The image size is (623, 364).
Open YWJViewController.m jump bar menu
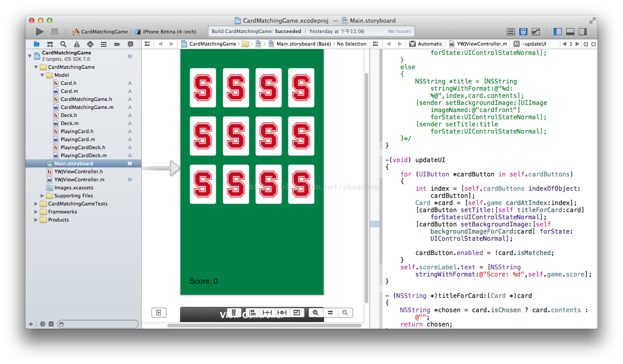point(479,44)
